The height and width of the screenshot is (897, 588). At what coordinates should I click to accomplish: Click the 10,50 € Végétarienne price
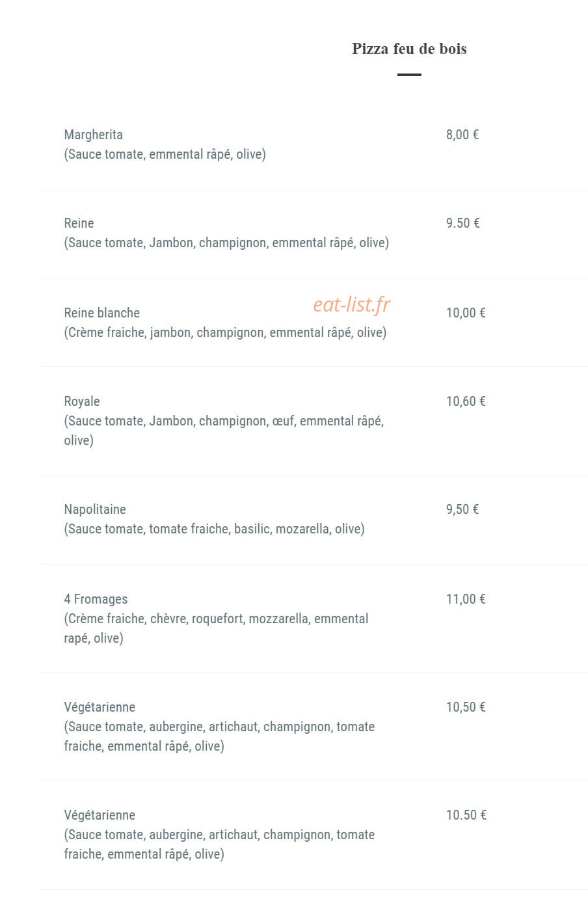click(466, 707)
